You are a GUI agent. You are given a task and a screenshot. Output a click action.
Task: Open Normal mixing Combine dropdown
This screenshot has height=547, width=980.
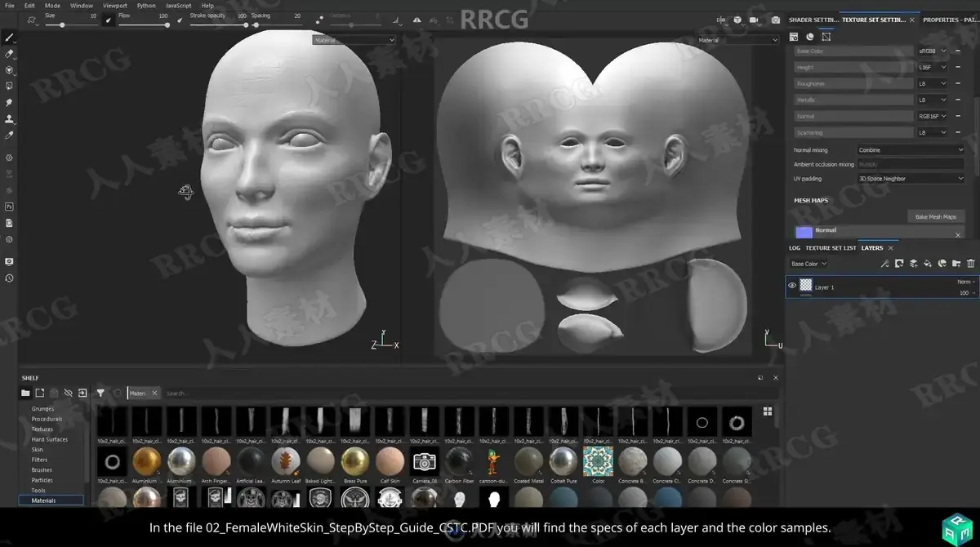click(x=911, y=150)
